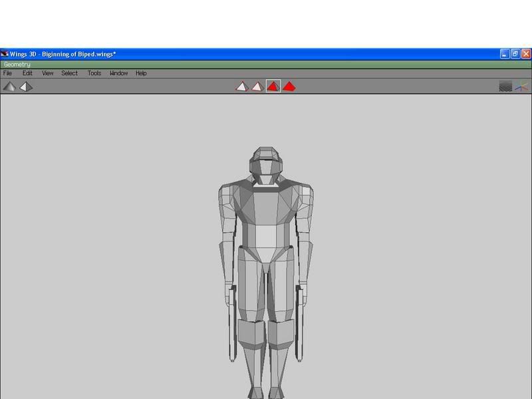The width and height of the screenshot is (532, 399).
Task: Toggle orthographic/perspective view icon
Action: (26, 87)
